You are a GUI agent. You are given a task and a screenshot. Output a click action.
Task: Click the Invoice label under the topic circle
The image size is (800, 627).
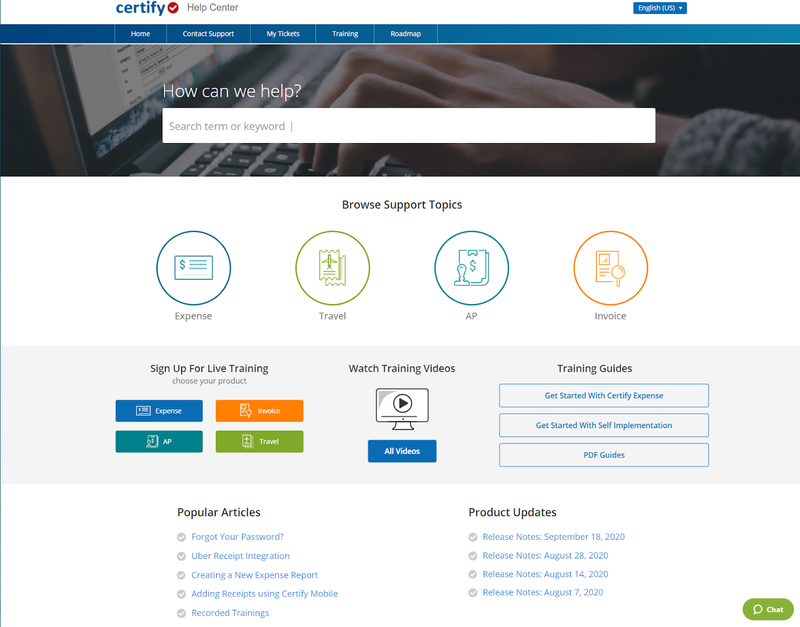click(x=610, y=316)
